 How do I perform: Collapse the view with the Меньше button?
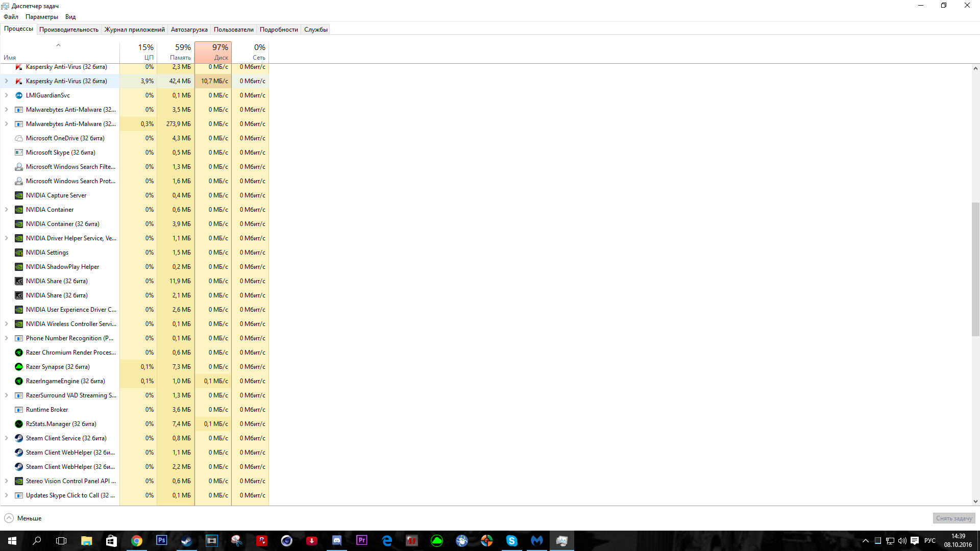coord(23,518)
